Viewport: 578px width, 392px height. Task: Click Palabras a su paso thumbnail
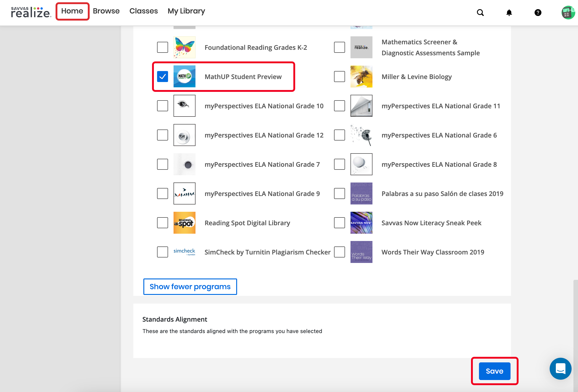(x=361, y=193)
